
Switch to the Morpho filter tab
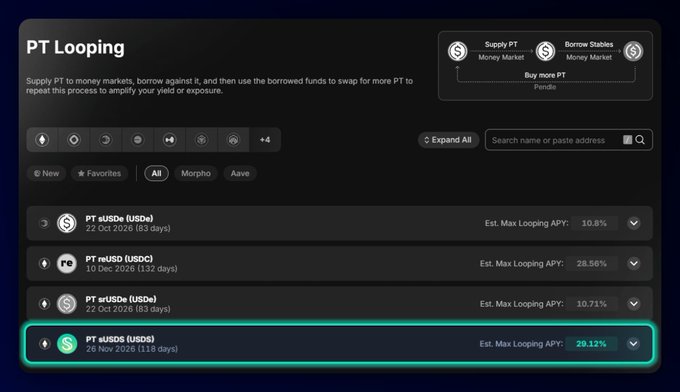click(196, 173)
